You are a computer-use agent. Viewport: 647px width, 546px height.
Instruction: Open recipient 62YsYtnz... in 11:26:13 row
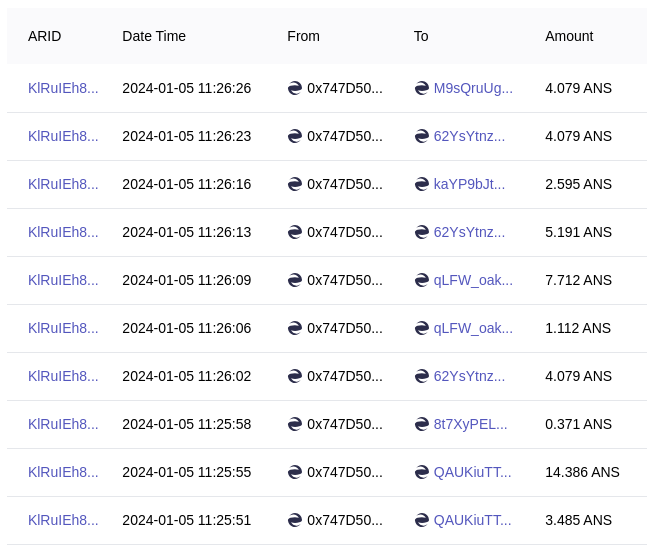click(x=469, y=232)
